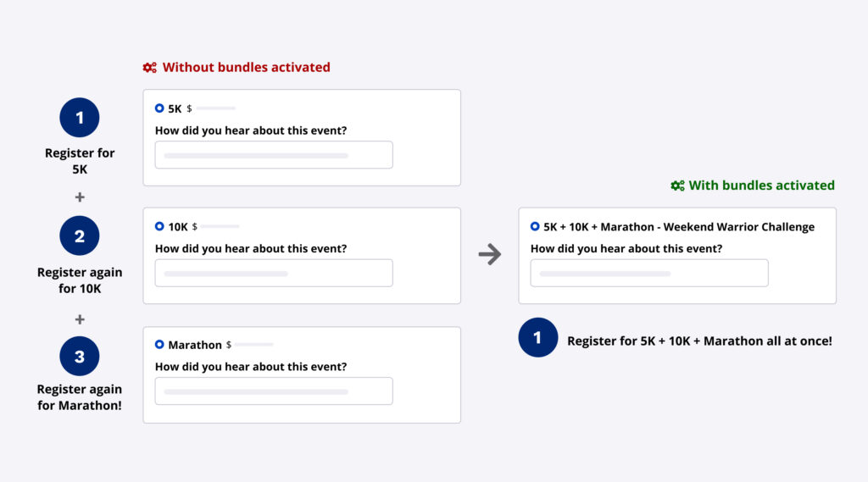Screen dimensions: 868x482
Task: Click the plus sign between steps 2 and 3
Action: point(80,319)
